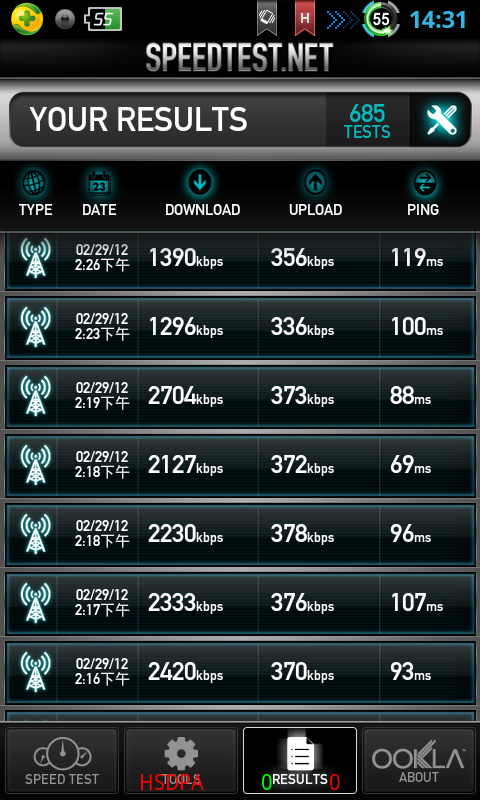Open the wrench and screwdriver tools icon

[x=441, y=120]
